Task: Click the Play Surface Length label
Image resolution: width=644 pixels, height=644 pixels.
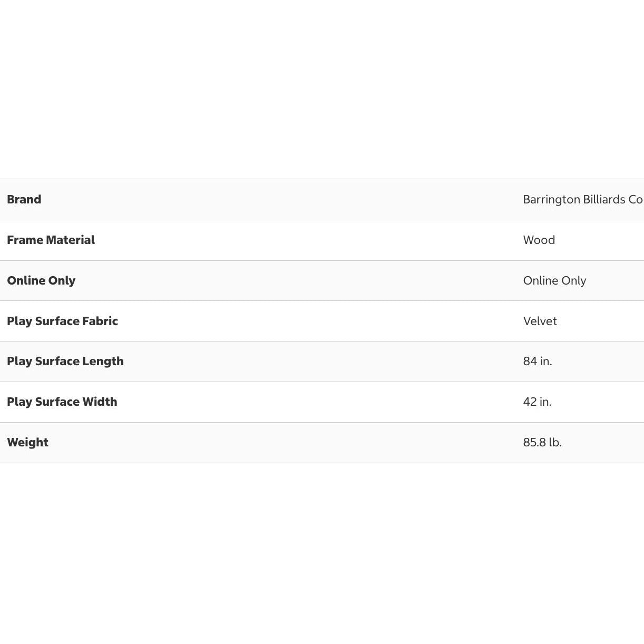Action: (65, 362)
